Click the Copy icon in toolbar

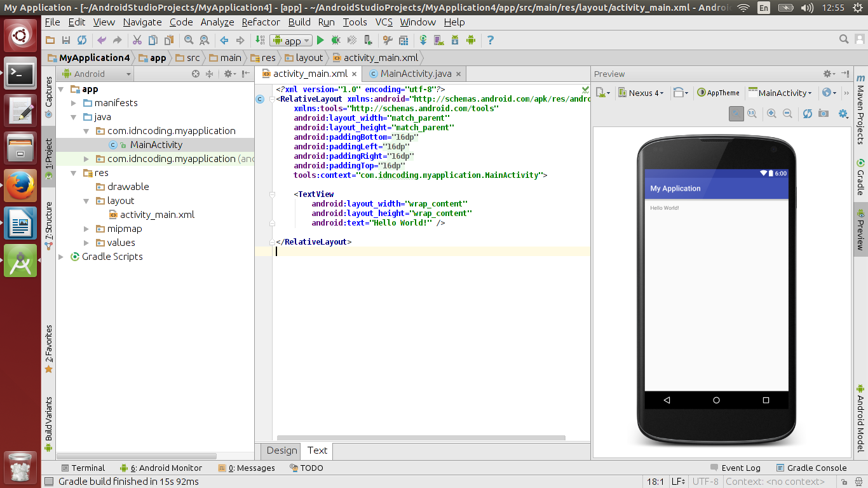click(153, 40)
